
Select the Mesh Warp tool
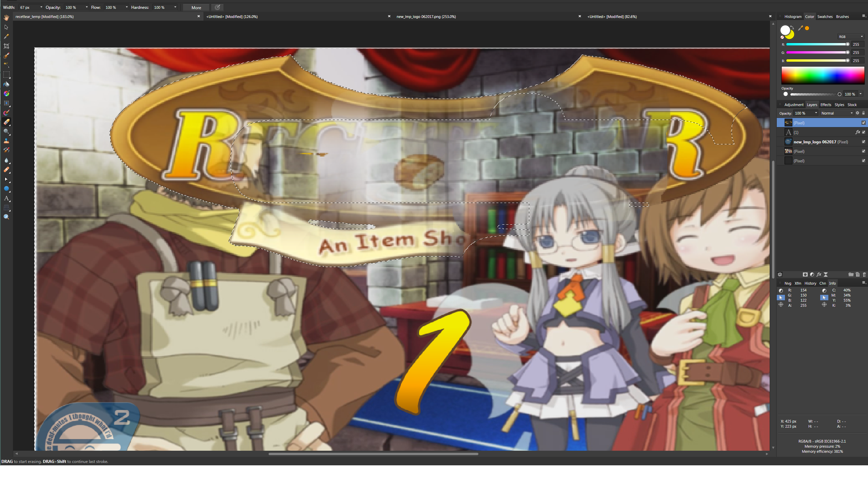coord(6,208)
